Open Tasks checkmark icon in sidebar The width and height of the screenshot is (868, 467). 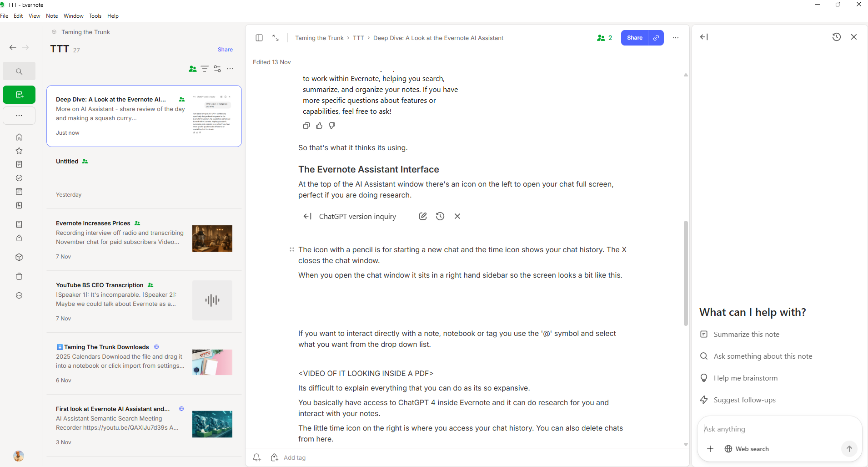[19, 178]
